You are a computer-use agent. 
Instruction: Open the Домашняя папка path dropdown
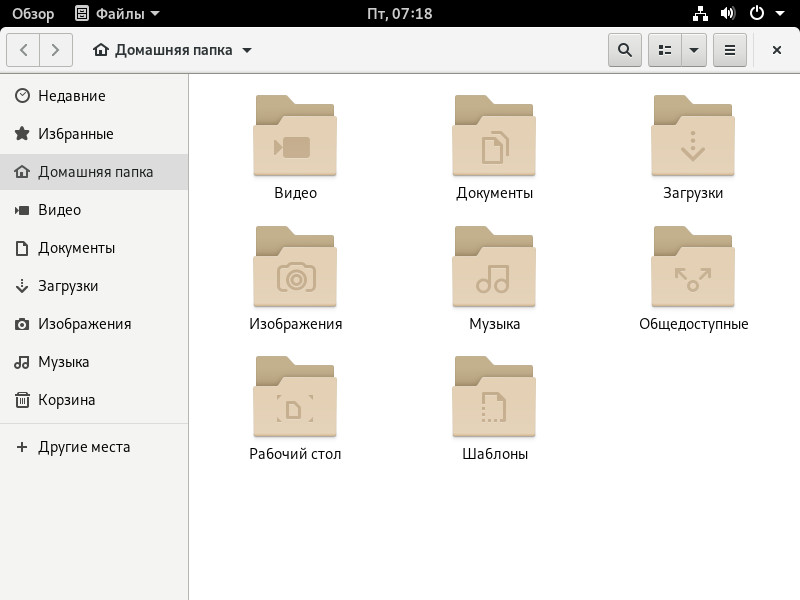pyautogui.click(x=172, y=50)
